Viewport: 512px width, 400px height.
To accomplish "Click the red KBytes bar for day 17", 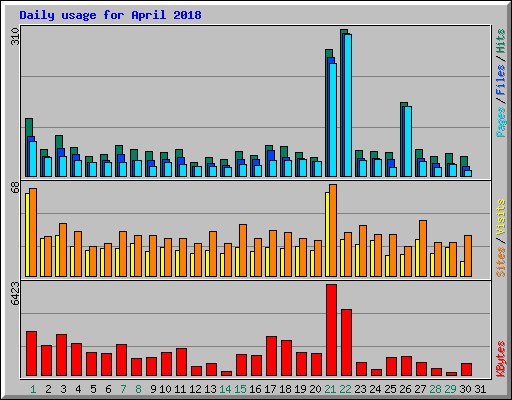I will tap(271, 356).
